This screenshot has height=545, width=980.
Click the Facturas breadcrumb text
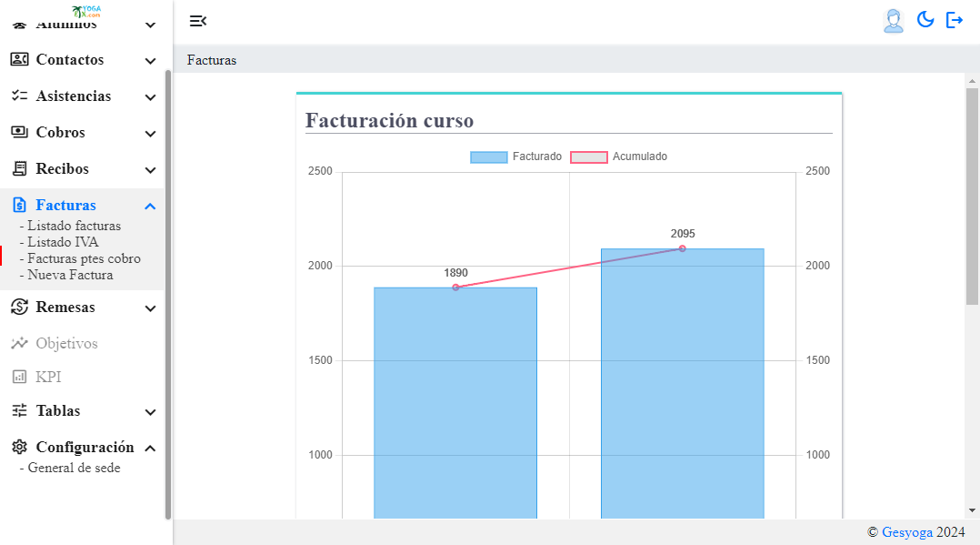coord(212,60)
